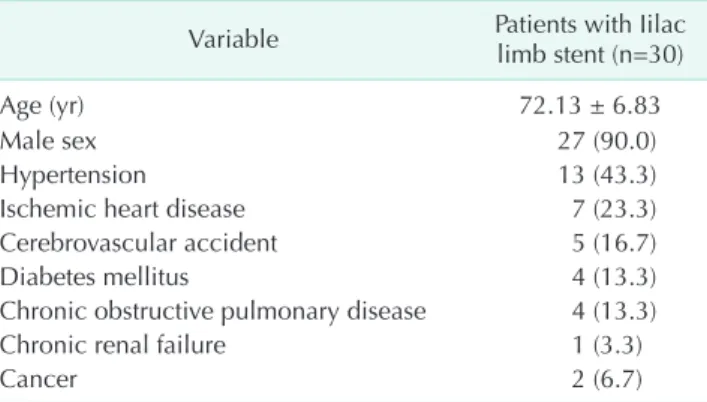Click the 72.13 ± 6.83 age value
The height and width of the screenshot is (402, 707).
590,106
